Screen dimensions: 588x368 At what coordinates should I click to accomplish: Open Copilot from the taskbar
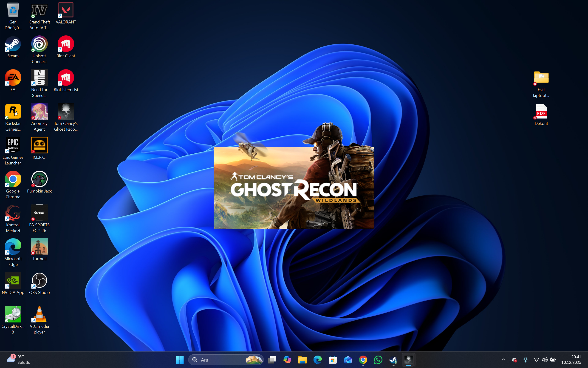[287, 360]
